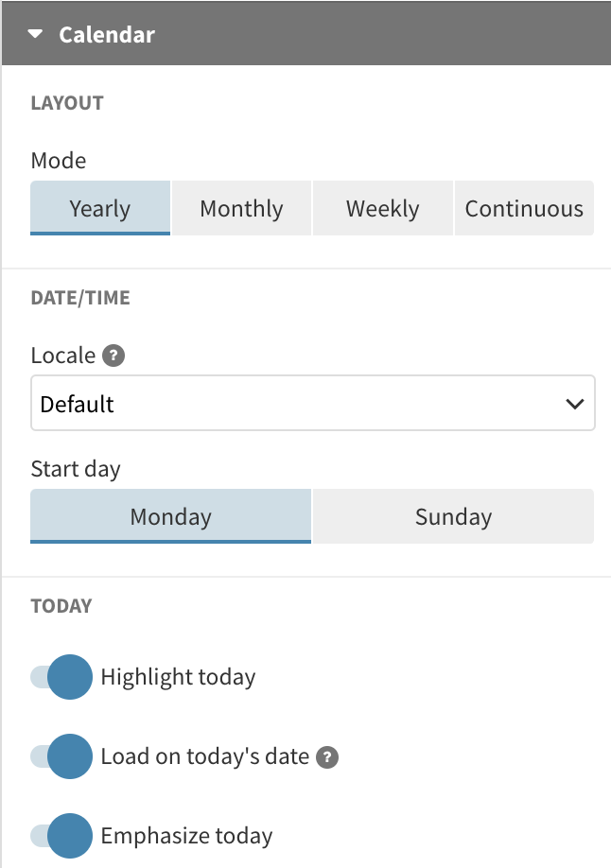Set start day to Monday

tap(170, 517)
